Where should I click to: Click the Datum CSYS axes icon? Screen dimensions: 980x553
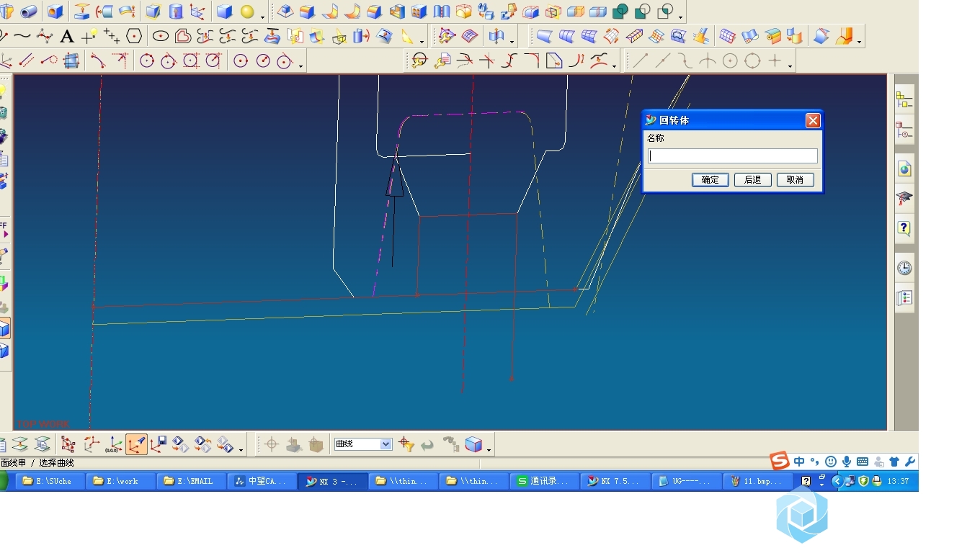click(197, 12)
